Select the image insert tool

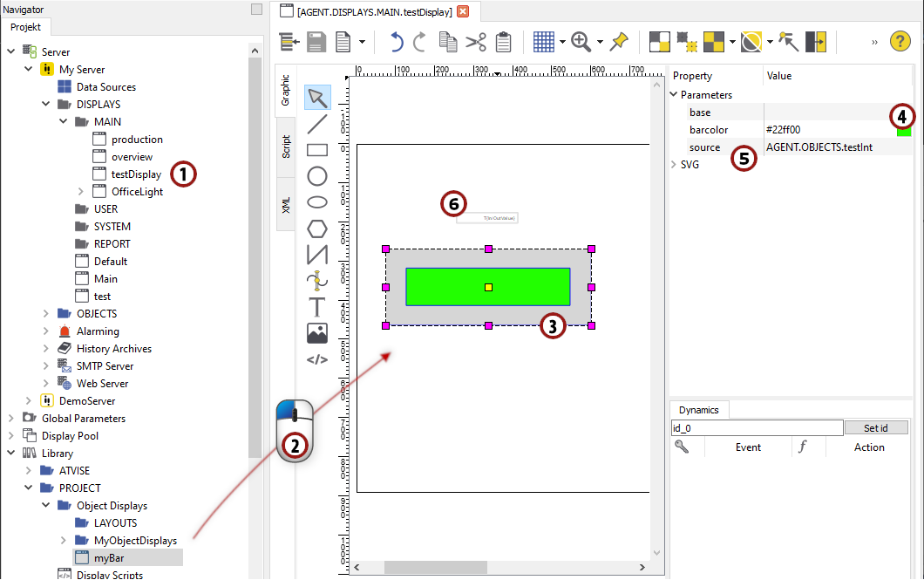tap(317, 333)
